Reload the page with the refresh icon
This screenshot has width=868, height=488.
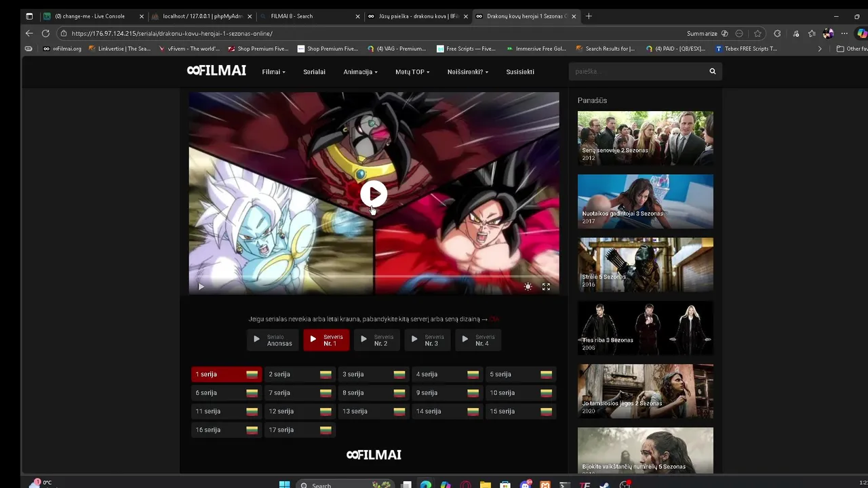[45, 33]
